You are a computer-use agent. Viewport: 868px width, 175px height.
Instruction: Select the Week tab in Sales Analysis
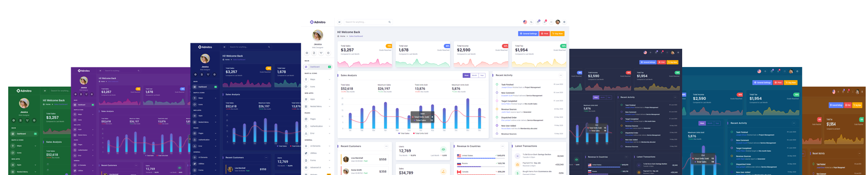coord(466,75)
